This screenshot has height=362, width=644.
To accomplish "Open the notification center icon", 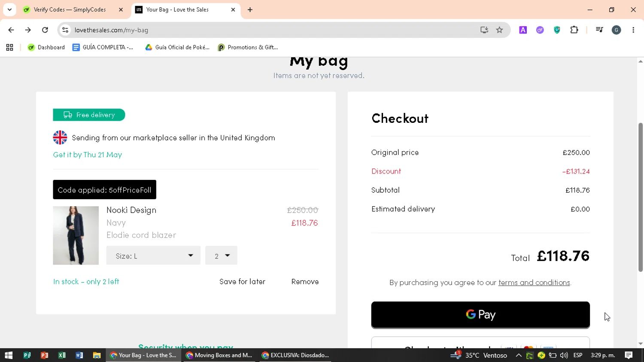I will tap(629, 355).
